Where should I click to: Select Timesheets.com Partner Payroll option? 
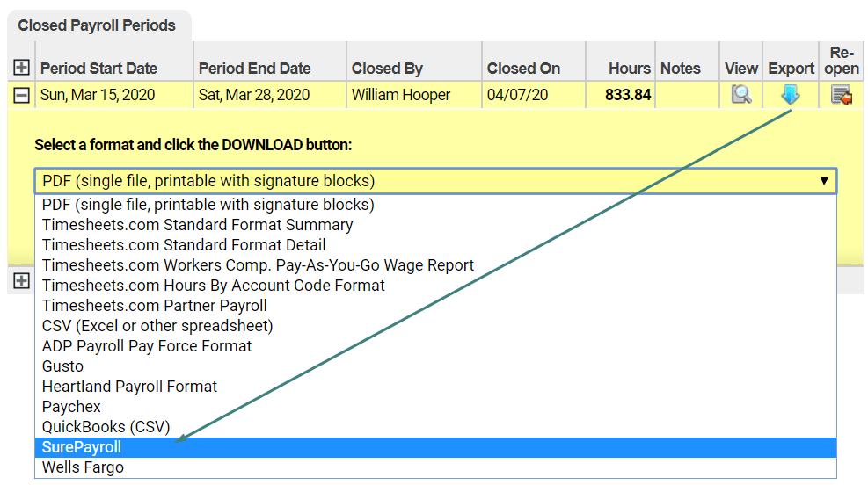coord(435,306)
